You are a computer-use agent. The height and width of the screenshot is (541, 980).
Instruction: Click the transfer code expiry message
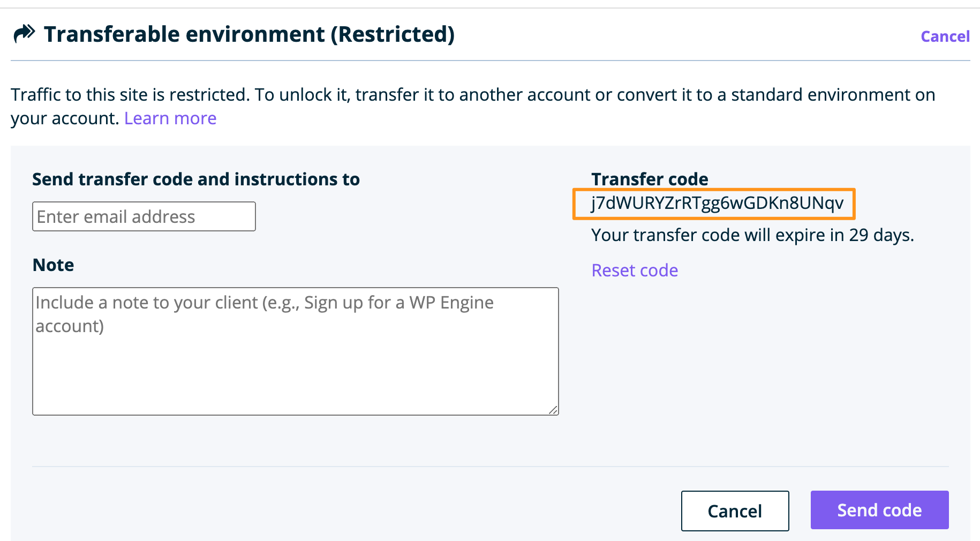tap(752, 235)
